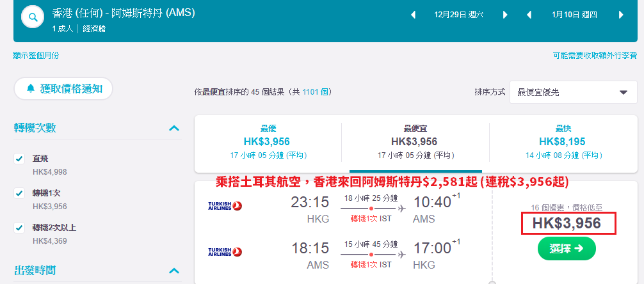The width and height of the screenshot is (644, 284).
Task: Click Turkish Airlines logo on return flight
Action: tap(225, 252)
